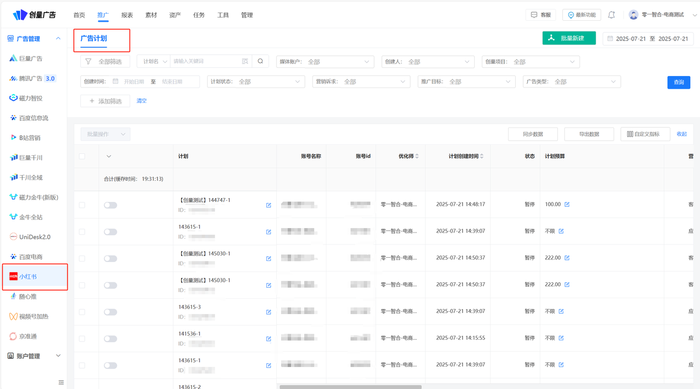Image resolution: width=700 pixels, height=389 pixels.
Task: Click the blue 查询 button
Action: [679, 82]
